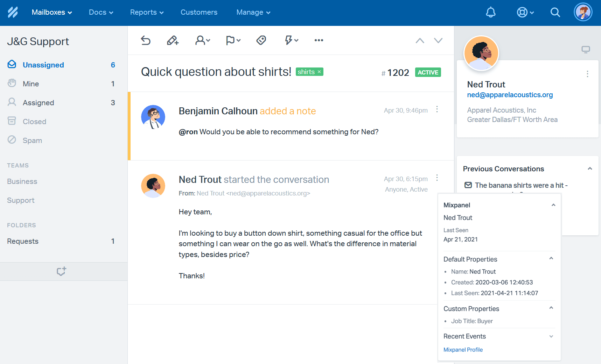Open the status flag dropdown

point(233,41)
